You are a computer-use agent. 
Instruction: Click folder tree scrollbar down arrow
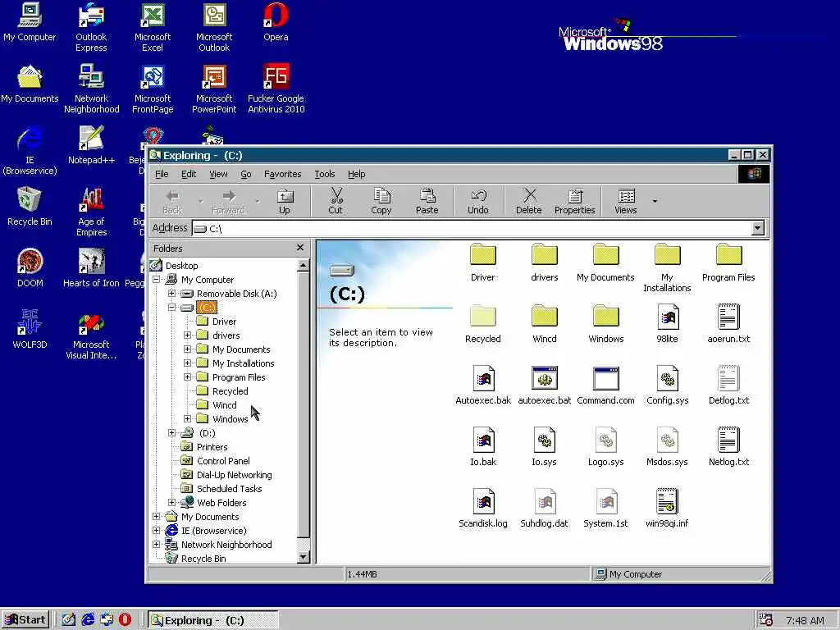[x=304, y=557]
